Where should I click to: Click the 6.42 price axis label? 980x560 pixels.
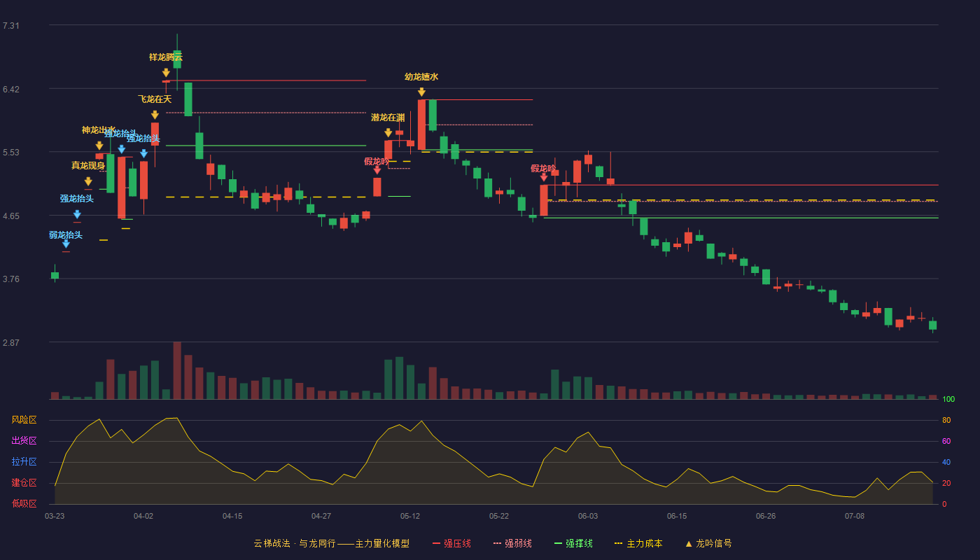(11, 89)
